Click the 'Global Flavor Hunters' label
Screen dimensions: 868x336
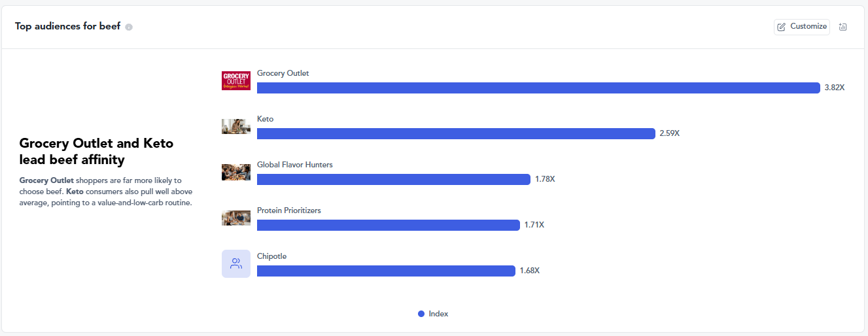(x=295, y=165)
